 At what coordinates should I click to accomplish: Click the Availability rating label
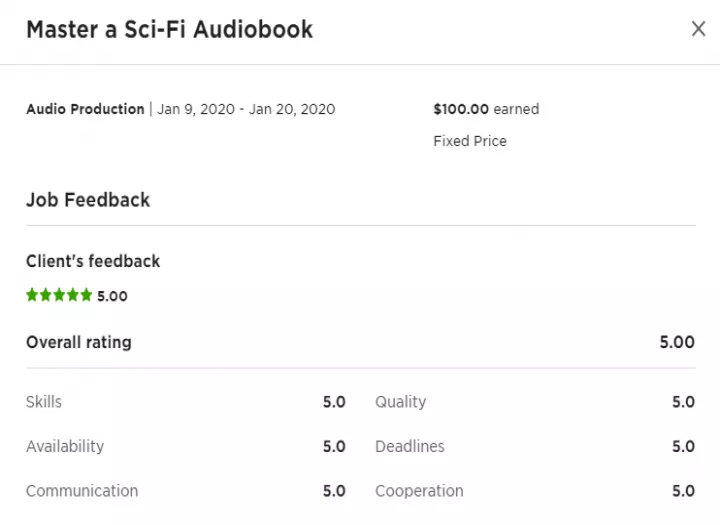click(65, 446)
